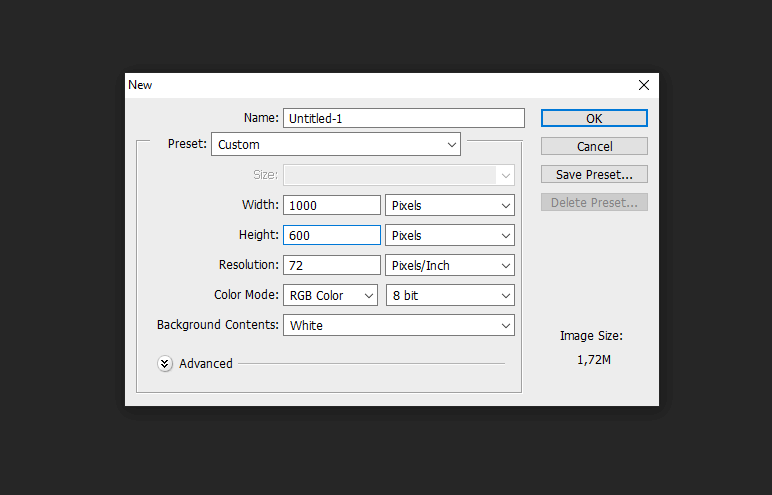Click the greyed-out Size dropdown
This screenshot has width=772, height=495.
(x=399, y=175)
